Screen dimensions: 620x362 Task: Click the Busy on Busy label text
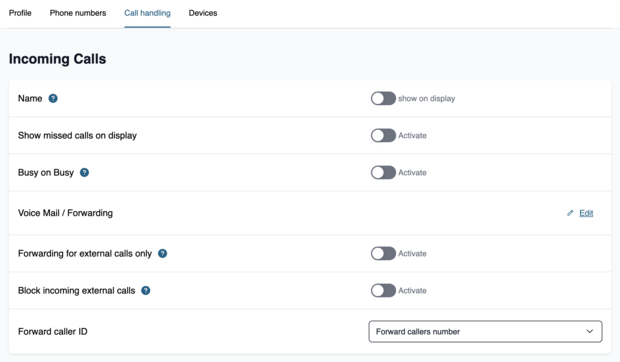(x=46, y=172)
